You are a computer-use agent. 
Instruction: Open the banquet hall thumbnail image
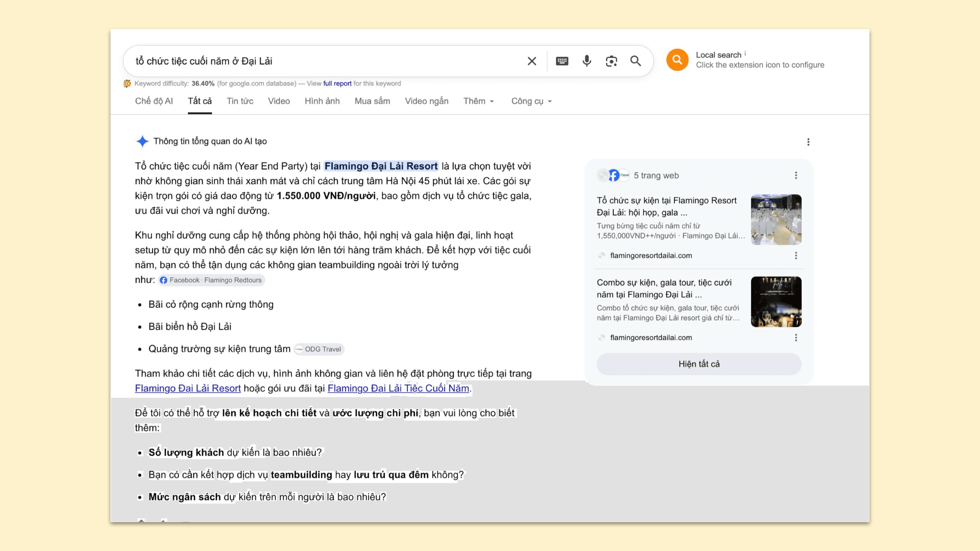point(776,220)
